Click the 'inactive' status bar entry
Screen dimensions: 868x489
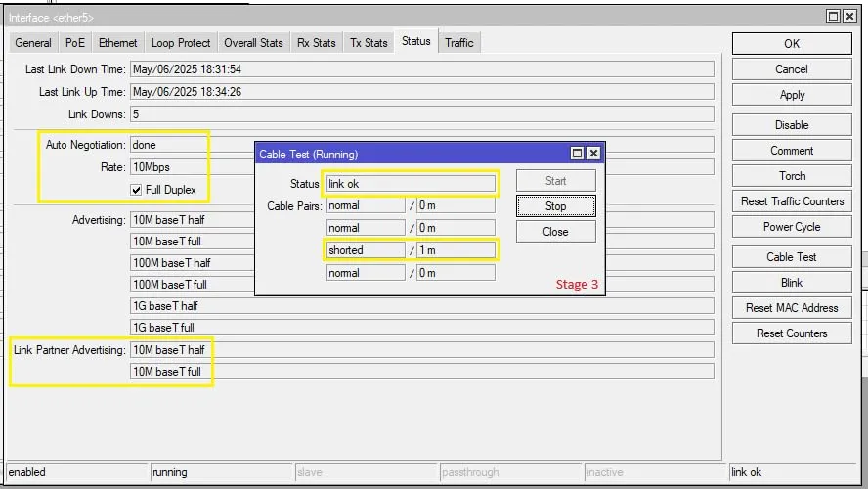[x=655, y=472]
